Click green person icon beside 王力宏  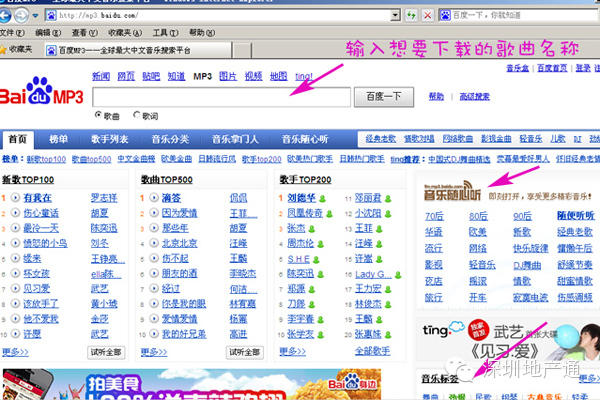click(x=388, y=289)
